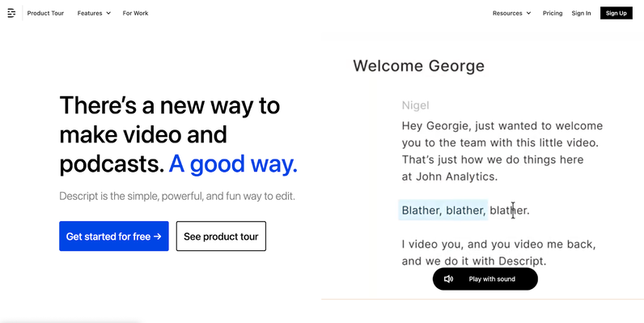Expand the Features dropdown chevron
644x323 pixels.
click(108, 13)
